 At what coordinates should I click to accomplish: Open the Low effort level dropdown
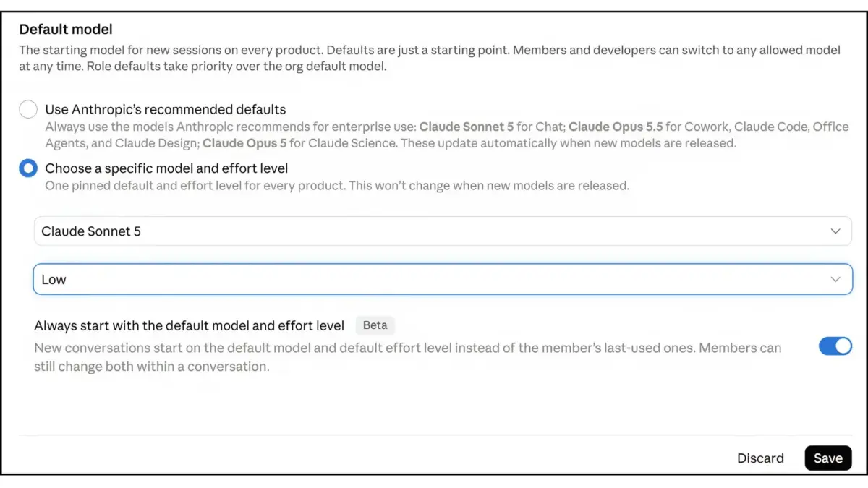coord(443,279)
